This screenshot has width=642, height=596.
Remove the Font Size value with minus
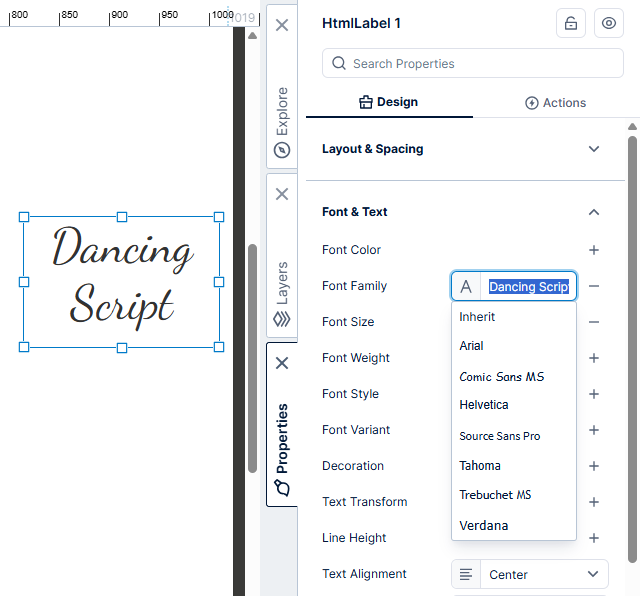click(x=594, y=322)
